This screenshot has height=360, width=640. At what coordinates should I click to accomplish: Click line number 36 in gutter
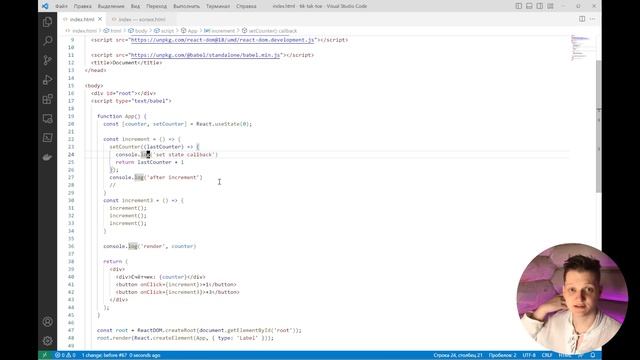pyautogui.click(x=71, y=247)
